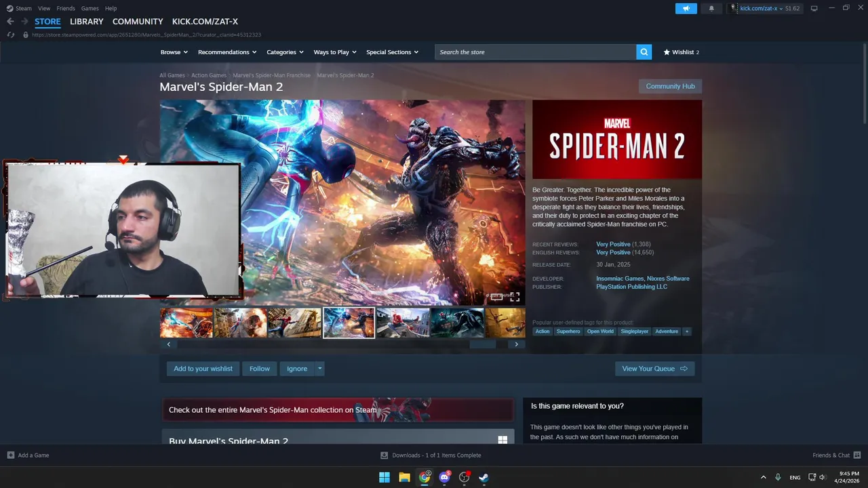Select the first screenshot thumbnail in the strip
Viewport: 868px width, 488px height.
click(x=186, y=323)
